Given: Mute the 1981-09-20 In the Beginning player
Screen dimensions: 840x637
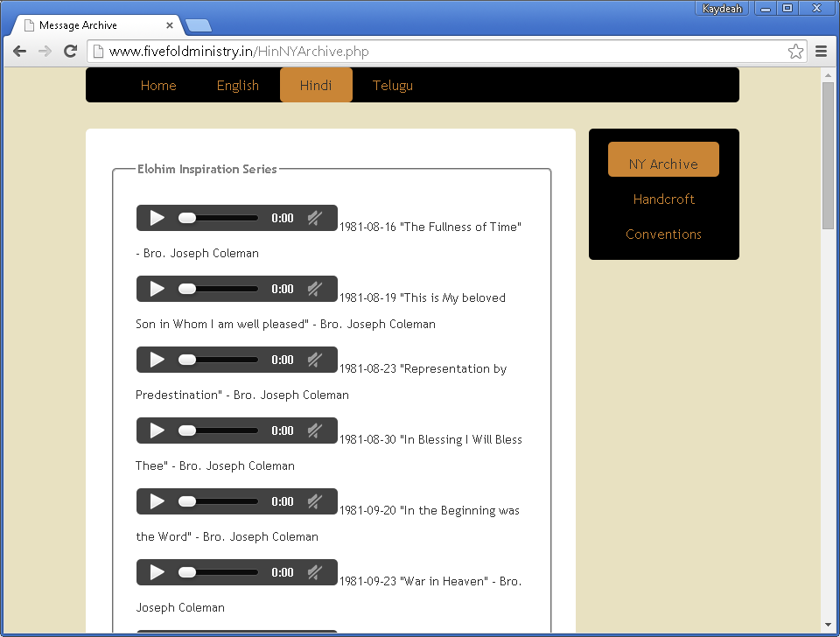Looking at the screenshot, I should 315,501.
